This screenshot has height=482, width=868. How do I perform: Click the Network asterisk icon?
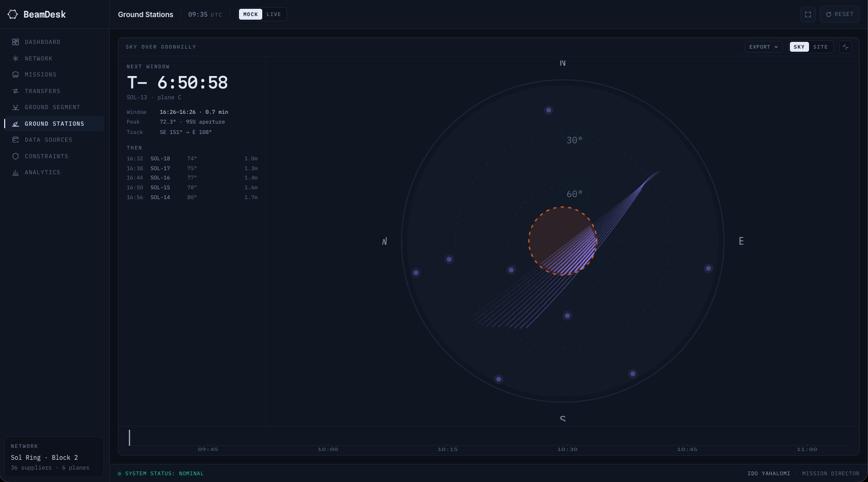pyautogui.click(x=16, y=58)
